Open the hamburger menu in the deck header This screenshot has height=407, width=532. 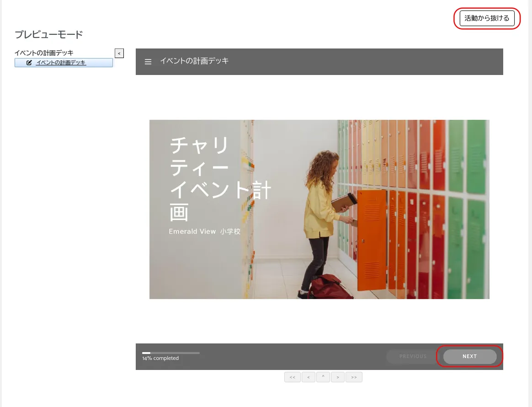(x=148, y=62)
